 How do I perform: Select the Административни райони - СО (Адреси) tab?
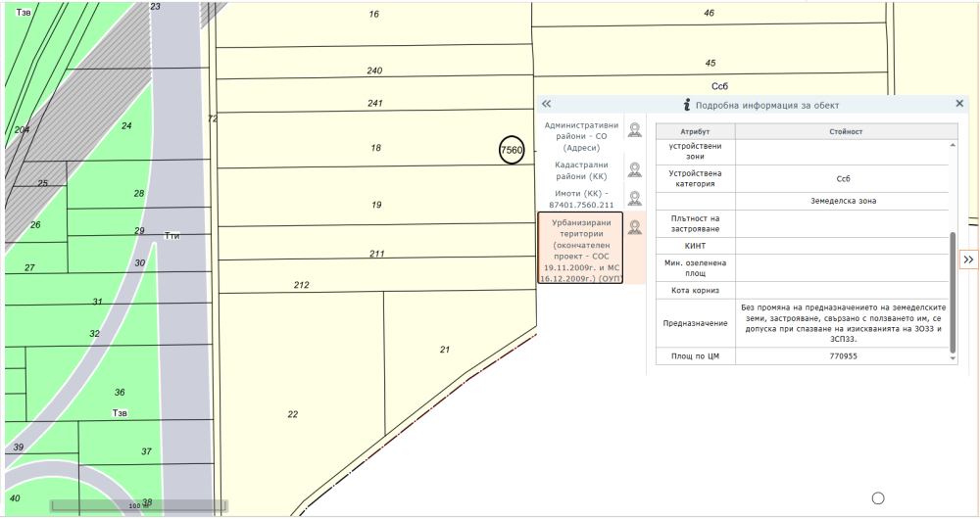pyautogui.click(x=581, y=137)
